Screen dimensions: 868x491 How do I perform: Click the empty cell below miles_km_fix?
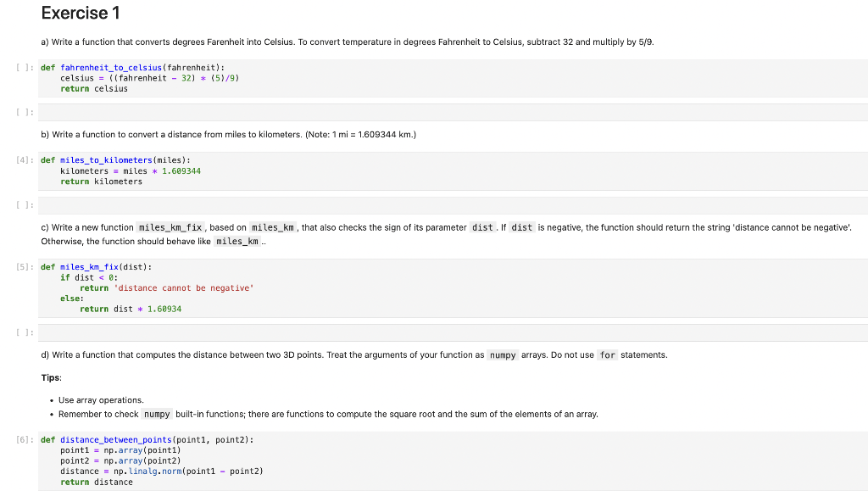point(339,332)
